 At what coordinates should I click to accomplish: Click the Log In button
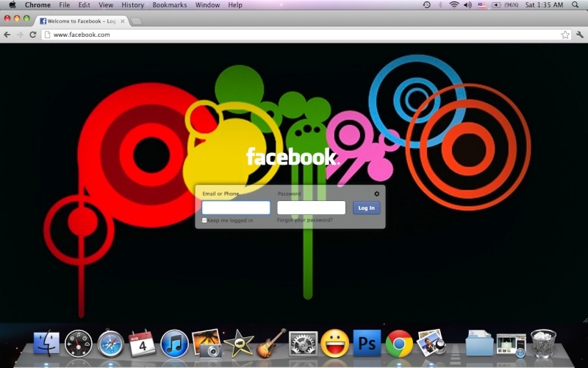366,208
